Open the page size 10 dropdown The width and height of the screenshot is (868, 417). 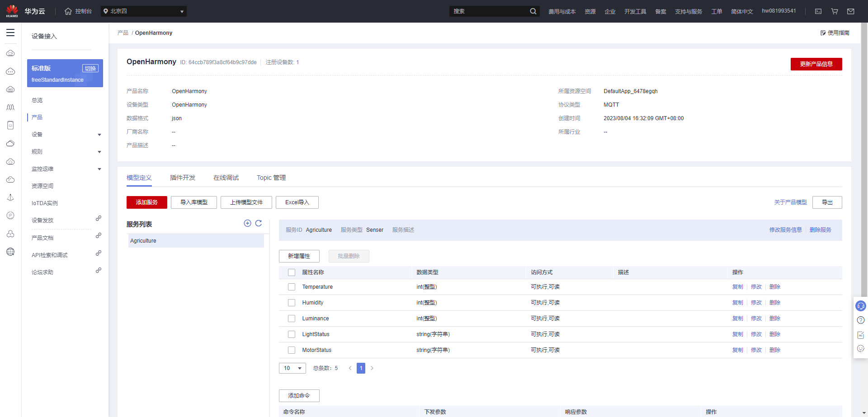tap(292, 368)
